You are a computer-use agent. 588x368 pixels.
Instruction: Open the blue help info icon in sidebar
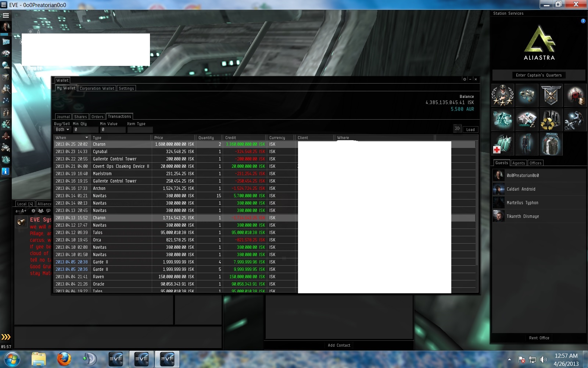[x=6, y=171]
